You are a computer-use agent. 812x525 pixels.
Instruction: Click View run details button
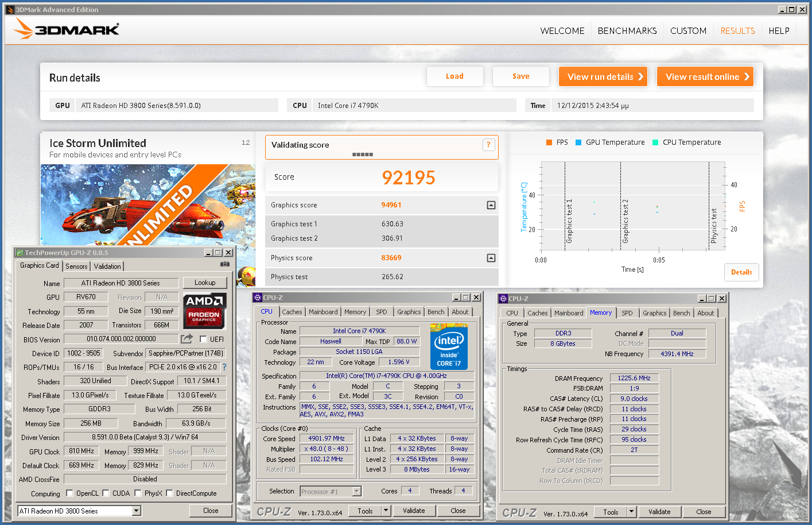603,76
